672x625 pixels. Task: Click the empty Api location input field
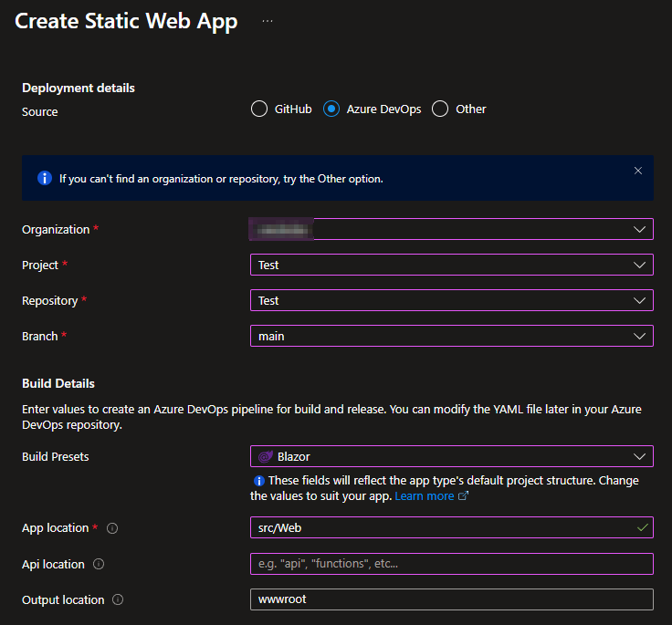coord(452,564)
